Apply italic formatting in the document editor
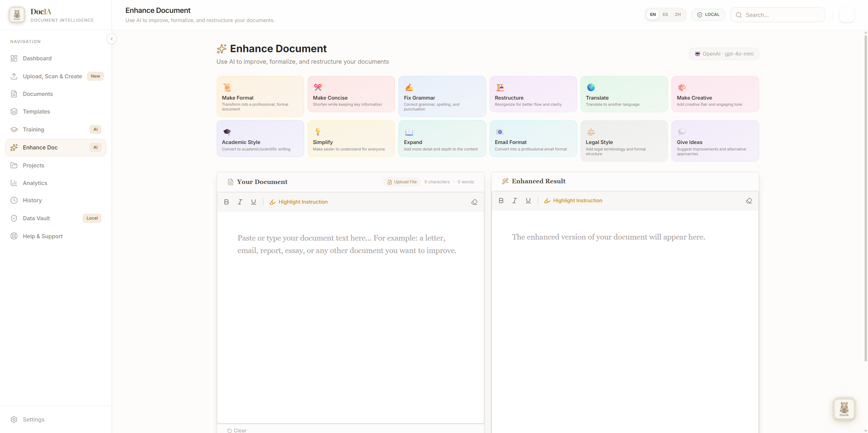Viewport: 868px width, 433px height. tap(240, 202)
